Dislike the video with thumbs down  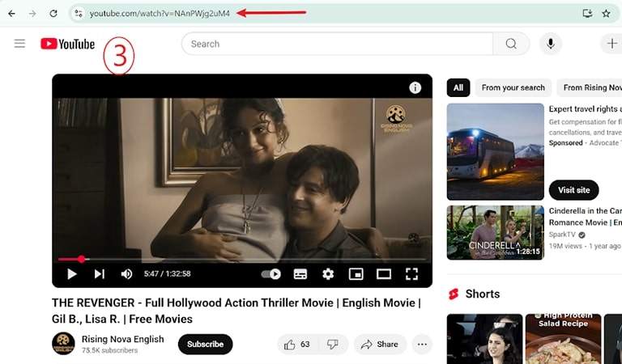pyautogui.click(x=332, y=345)
